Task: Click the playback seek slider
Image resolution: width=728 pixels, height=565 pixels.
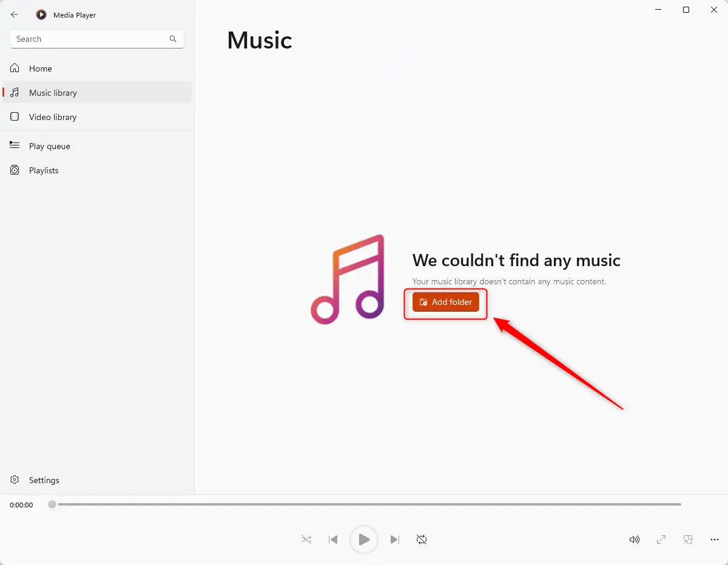Action: (364, 504)
